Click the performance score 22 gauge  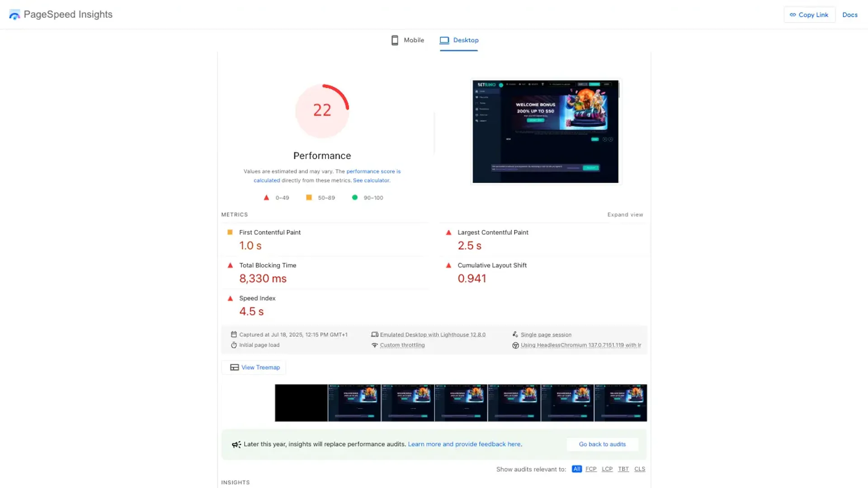tap(322, 111)
